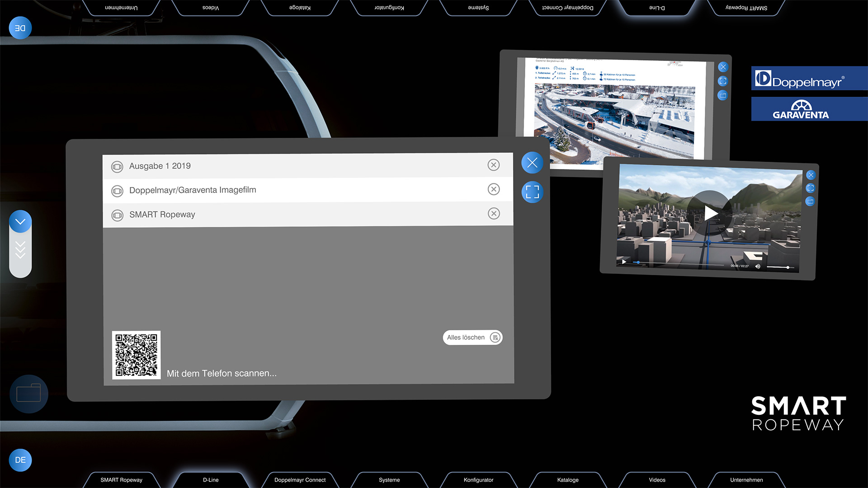This screenshot has width=868, height=488.
Task: Click the brochure page snowy station image
Action: [614, 122]
